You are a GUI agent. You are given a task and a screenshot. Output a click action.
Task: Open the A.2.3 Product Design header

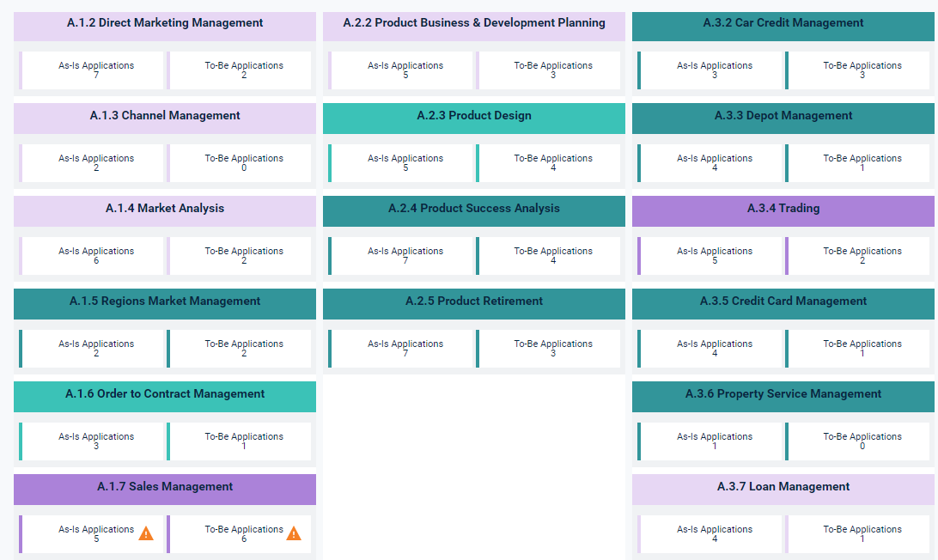(x=474, y=116)
